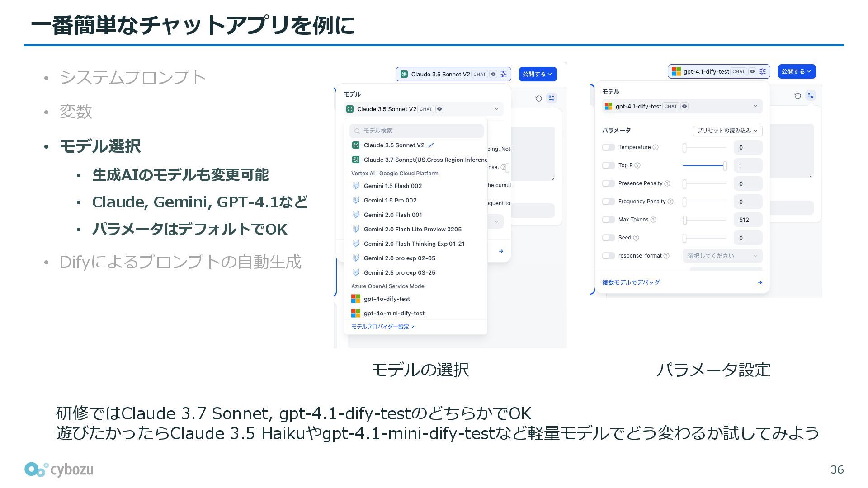This screenshot has width=868, height=488.
Task: Click the sliders icon beside gpt-4.1-dify-test header
Action: (763, 71)
